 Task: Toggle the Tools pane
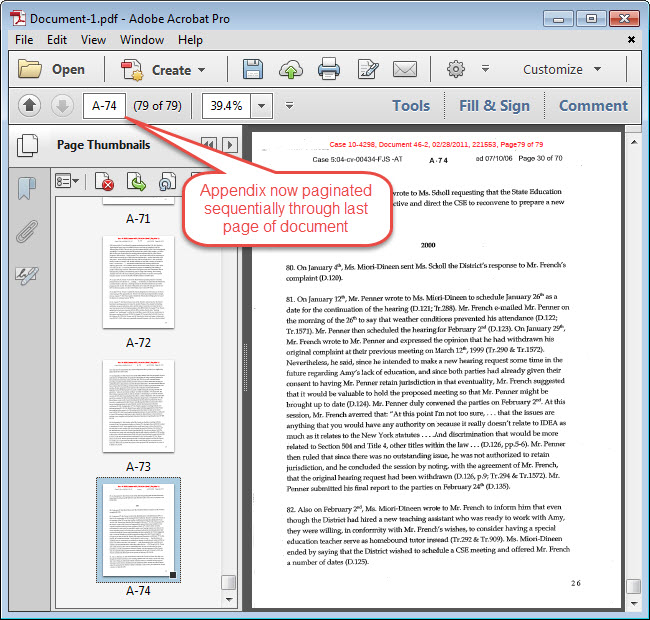tap(410, 105)
